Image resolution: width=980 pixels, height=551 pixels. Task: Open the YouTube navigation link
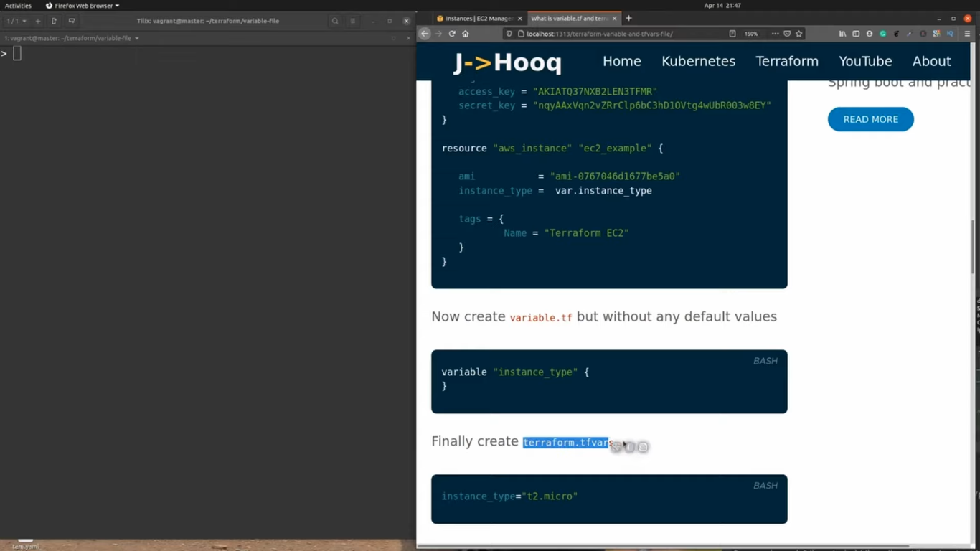coord(865,61)
